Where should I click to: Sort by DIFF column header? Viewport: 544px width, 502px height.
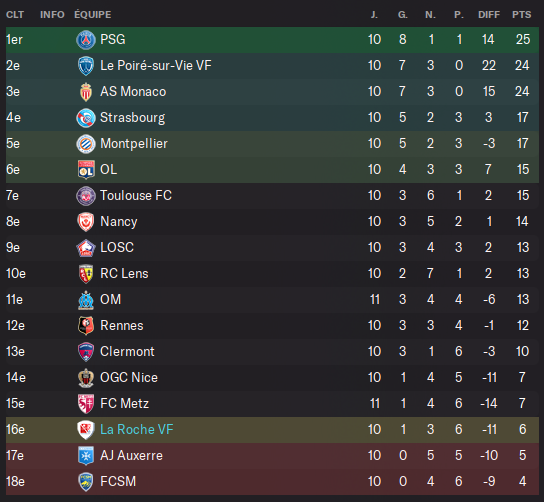[x=489, y=15]
